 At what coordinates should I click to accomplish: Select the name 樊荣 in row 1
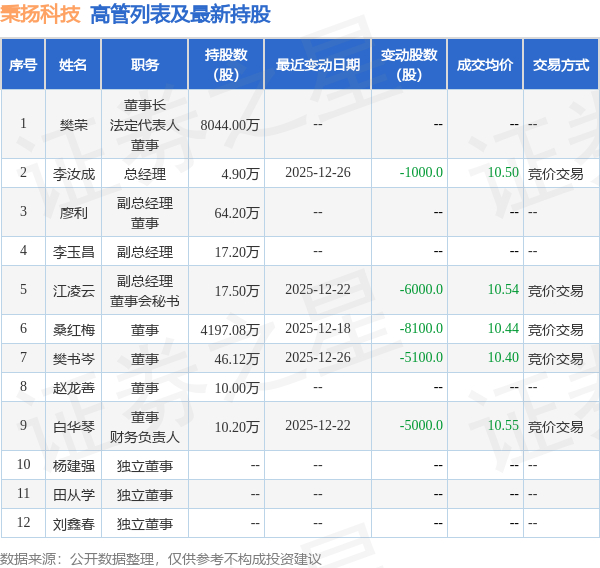point(73,125)
